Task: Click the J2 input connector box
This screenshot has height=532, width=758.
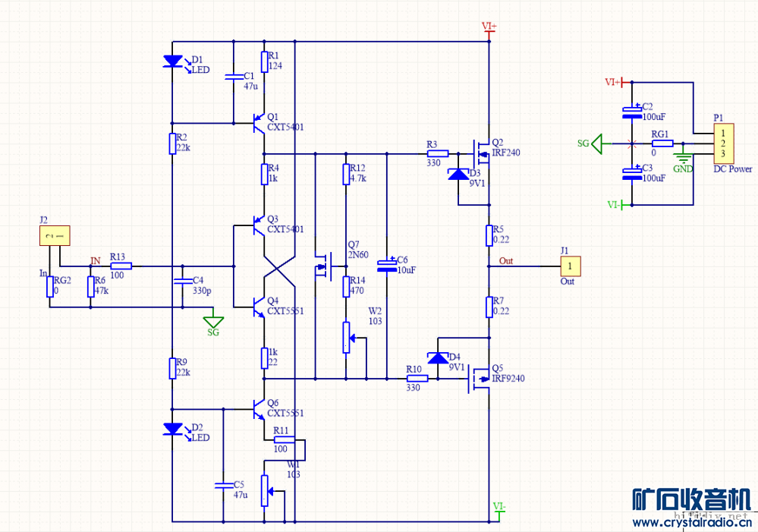Action: (55, 235)
